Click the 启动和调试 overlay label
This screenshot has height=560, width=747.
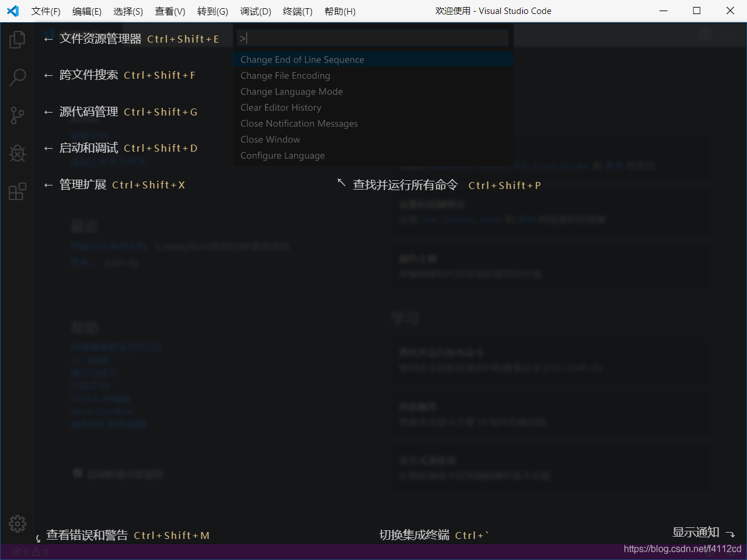(89, 148)
